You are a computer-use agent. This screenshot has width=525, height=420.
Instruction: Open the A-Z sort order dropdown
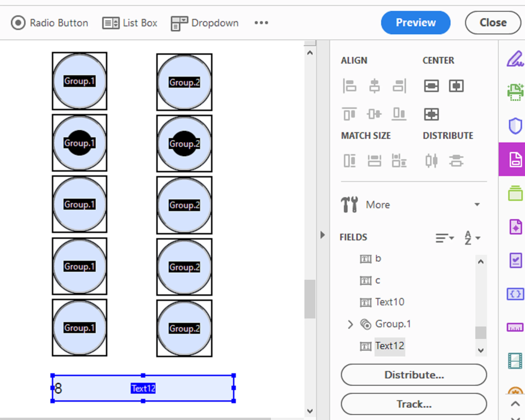[472, 238]
